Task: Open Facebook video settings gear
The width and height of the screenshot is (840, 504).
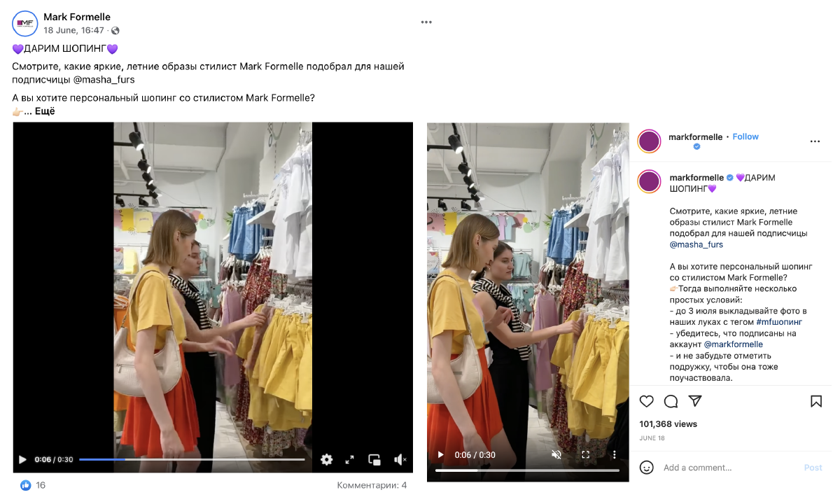Action: coord(327,459)
